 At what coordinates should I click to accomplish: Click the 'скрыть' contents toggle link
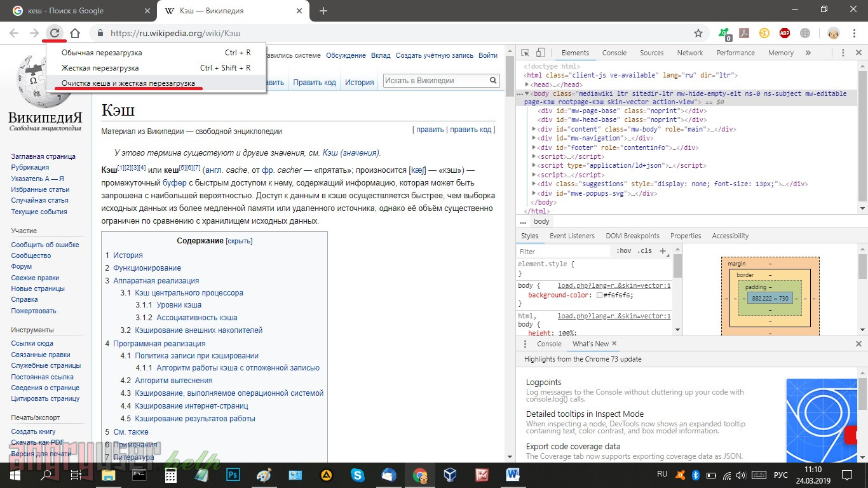(240, 241)
